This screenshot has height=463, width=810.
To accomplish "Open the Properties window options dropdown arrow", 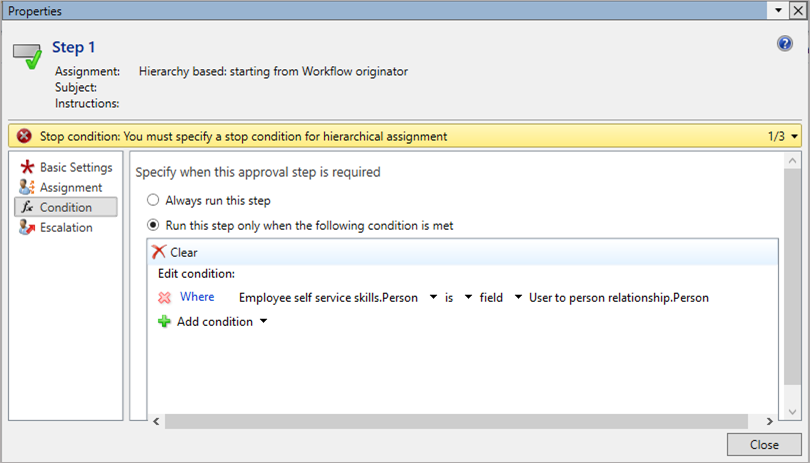I will (x=778, y=10).
